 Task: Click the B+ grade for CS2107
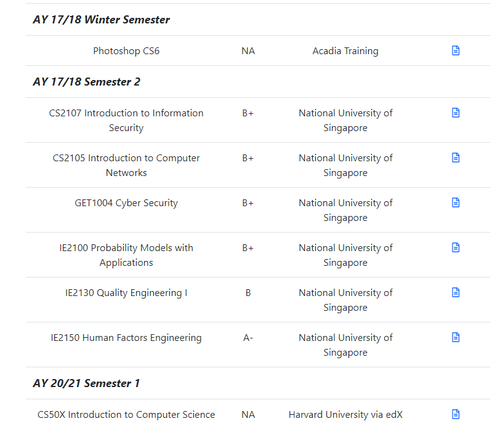248,113
